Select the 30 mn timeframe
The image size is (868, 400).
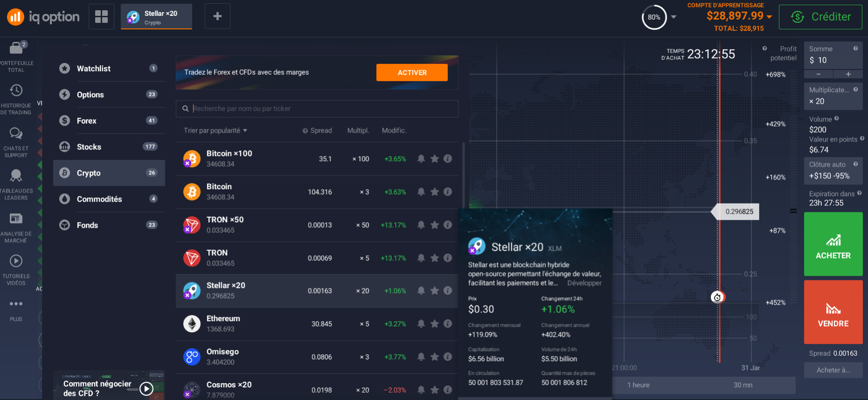(743, 385)
